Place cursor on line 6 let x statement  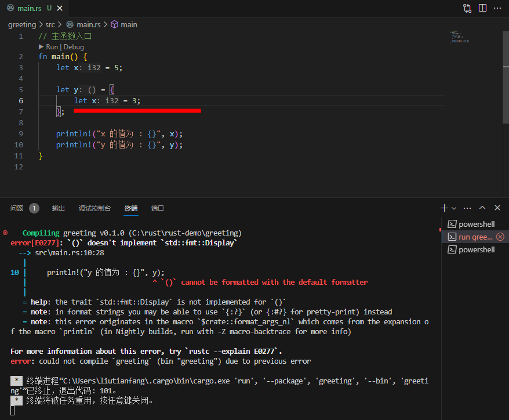click(107, 101)
